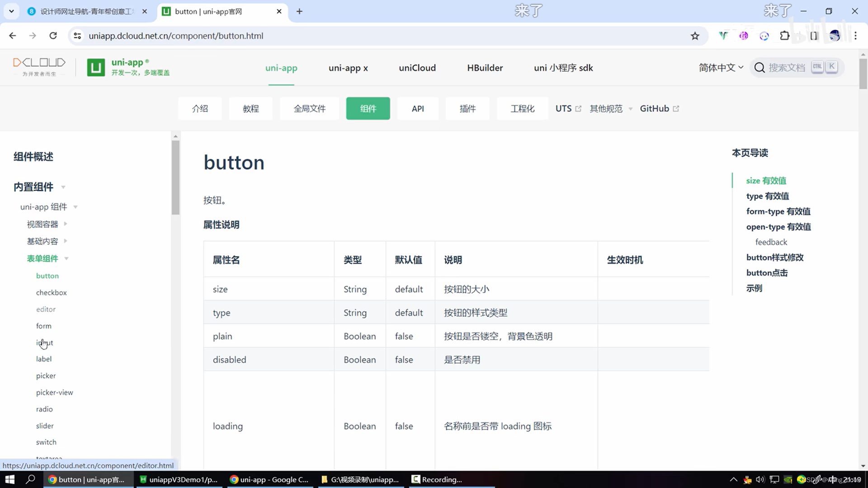
Task: Switch to the API tab
Action: tap(418, 108)
